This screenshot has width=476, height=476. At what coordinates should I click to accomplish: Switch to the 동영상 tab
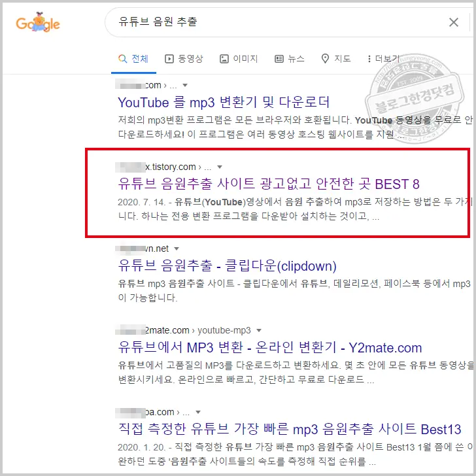tap(184, 59)
